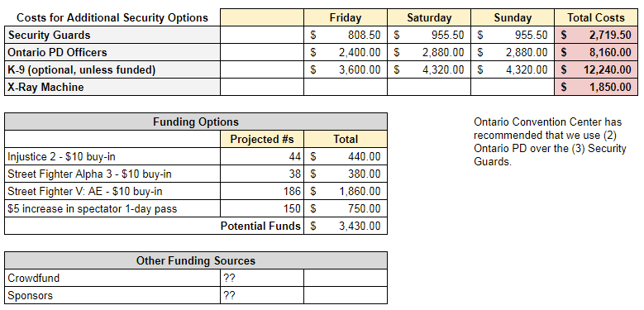Select the Funding Options header
The image size is (644, 310).
196,122
